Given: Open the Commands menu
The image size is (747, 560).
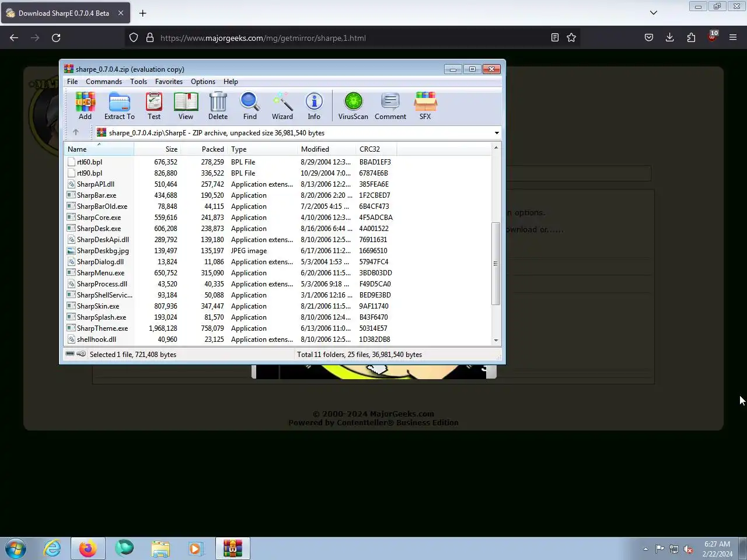Looking at the screenshot, I should click(x=104, y=82).
